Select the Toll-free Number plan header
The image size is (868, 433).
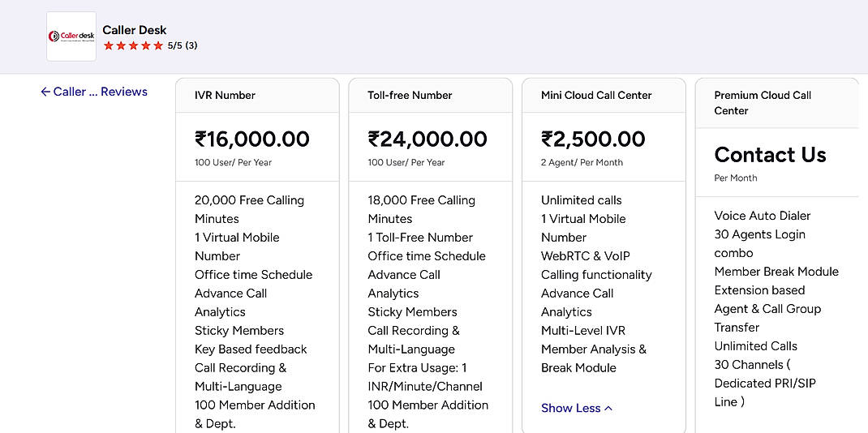[431, 96]
